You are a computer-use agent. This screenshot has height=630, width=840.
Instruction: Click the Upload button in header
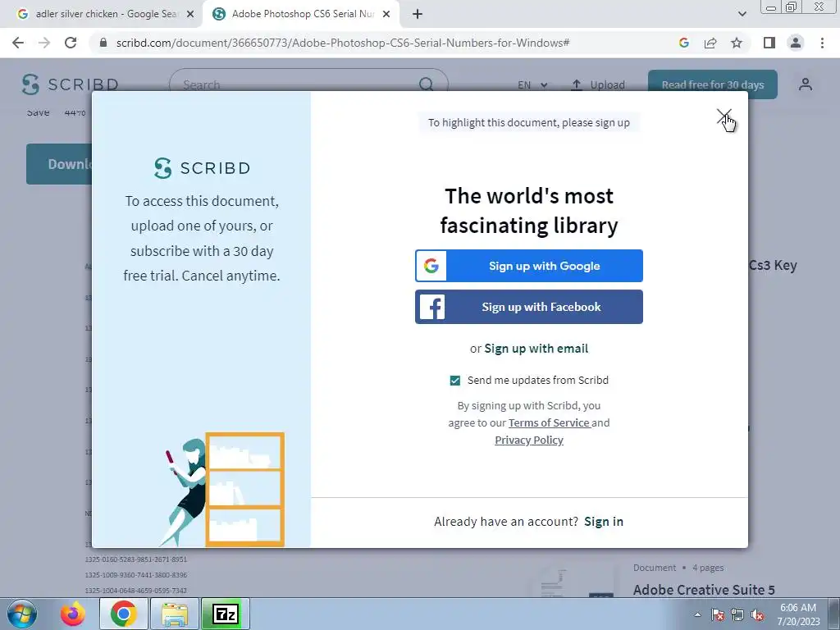click(x=598, y=84)
